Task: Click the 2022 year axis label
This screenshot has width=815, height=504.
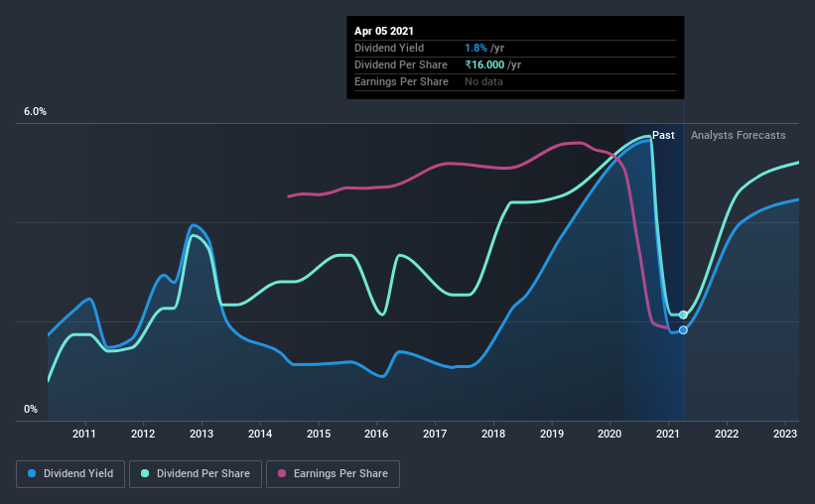Action: pos(727,434)
